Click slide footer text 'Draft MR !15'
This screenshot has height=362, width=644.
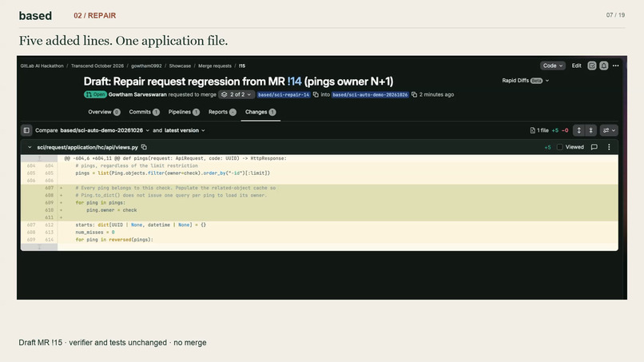40,343
